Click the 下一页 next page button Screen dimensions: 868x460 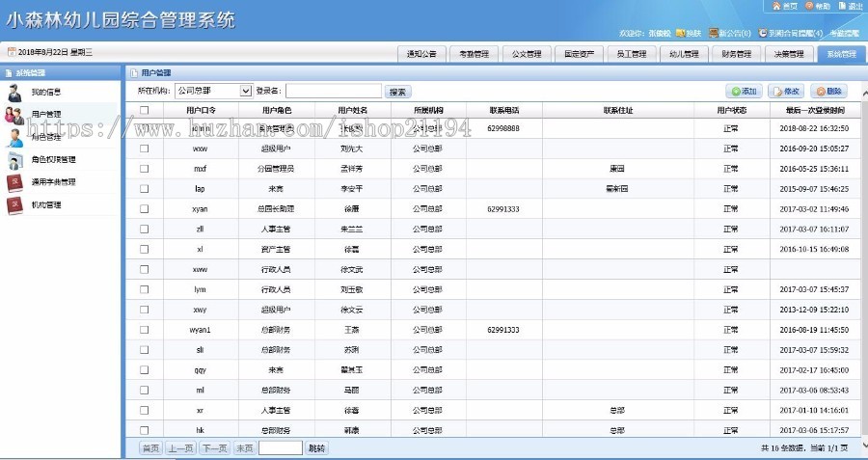[215, 448]
